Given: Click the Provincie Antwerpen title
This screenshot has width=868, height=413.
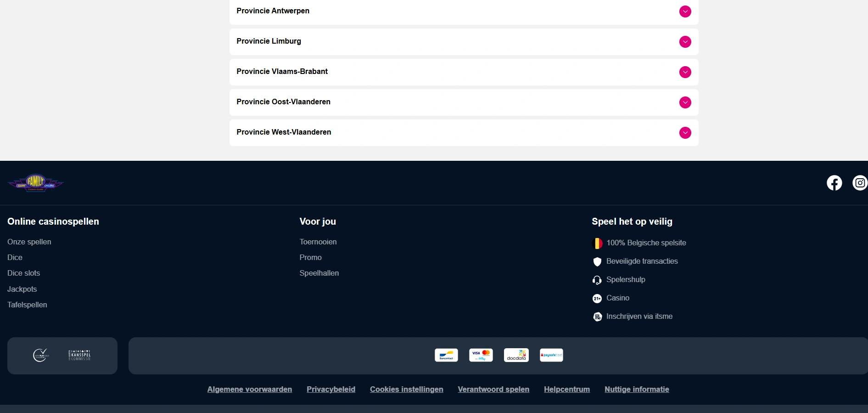Looking at the screenshot, I should (273, 11).
